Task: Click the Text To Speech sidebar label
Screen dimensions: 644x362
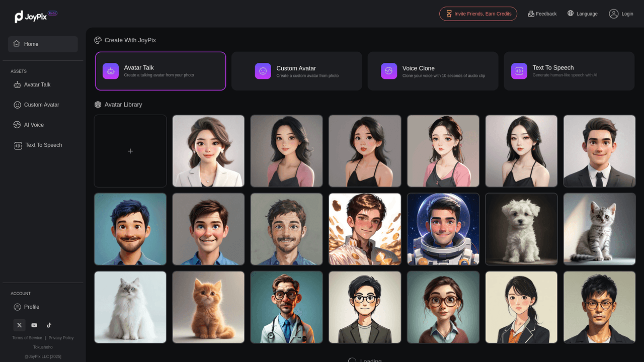Action: point(44,145)
